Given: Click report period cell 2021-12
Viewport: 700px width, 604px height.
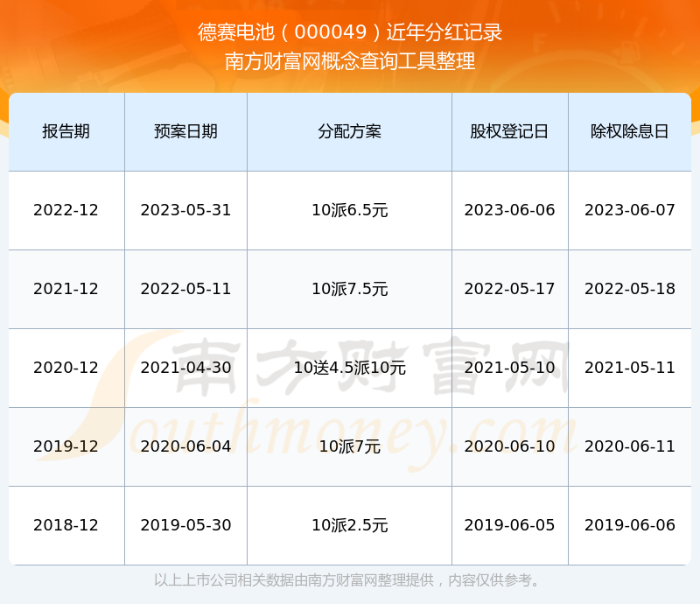Looking at the screenshot, I should (x=66, y=289).
